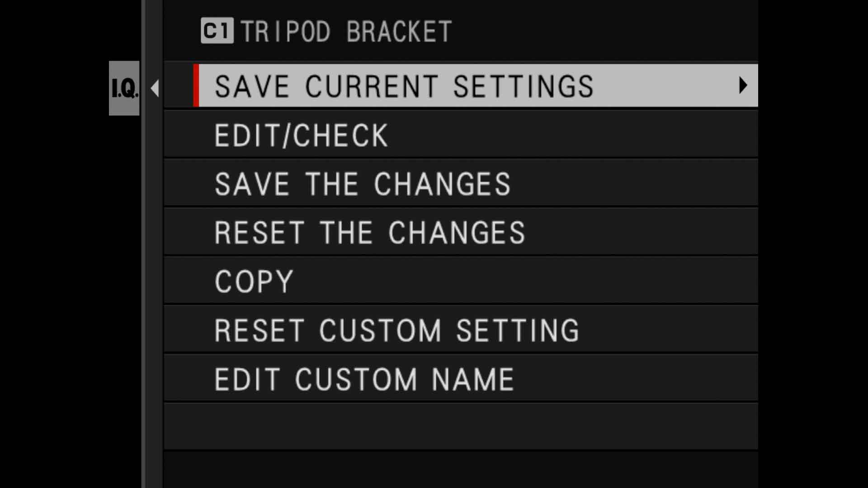Viewport: 868px width, 488px height.
Task: Click the C1 custom setting badge icon
Action: (217, 31)
